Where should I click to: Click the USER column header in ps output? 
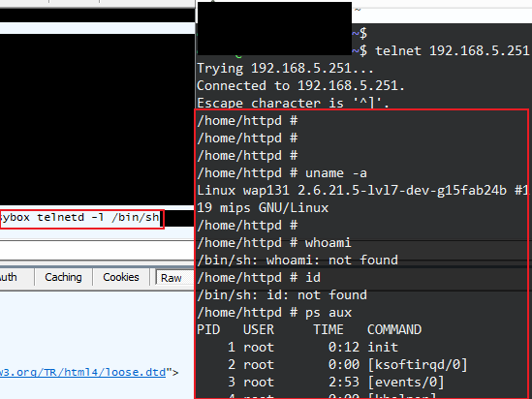tap(259, 329)
